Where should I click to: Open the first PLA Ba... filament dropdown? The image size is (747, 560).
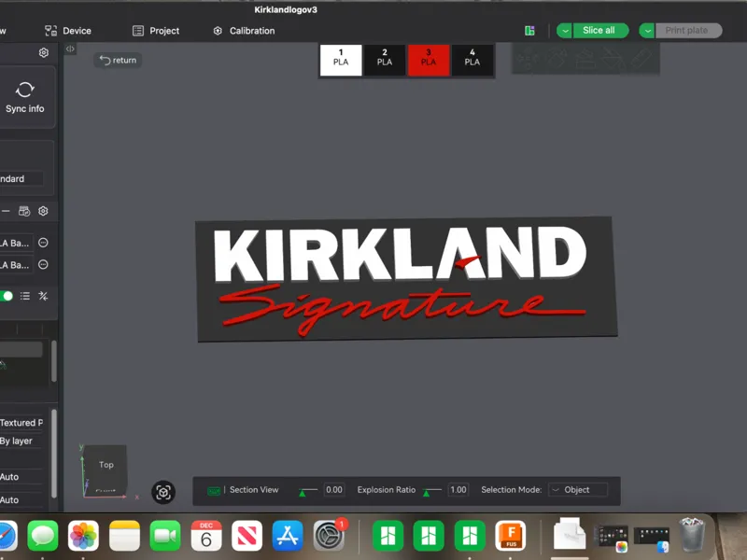click(16, 243)
